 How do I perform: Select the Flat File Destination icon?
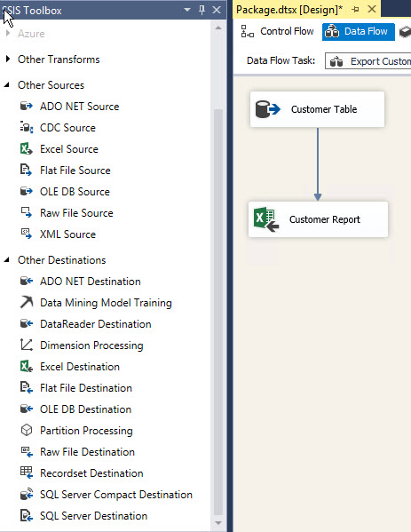coord(26,388)
